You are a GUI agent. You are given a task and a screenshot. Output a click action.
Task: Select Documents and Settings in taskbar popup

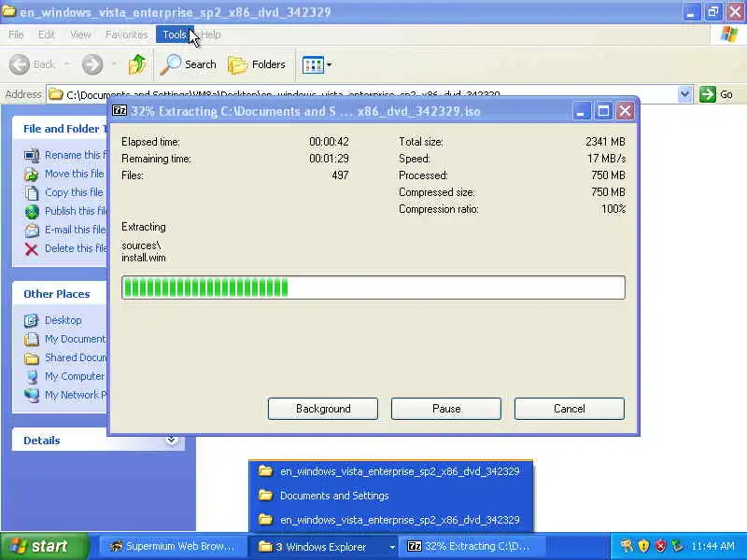coord(390,496)
